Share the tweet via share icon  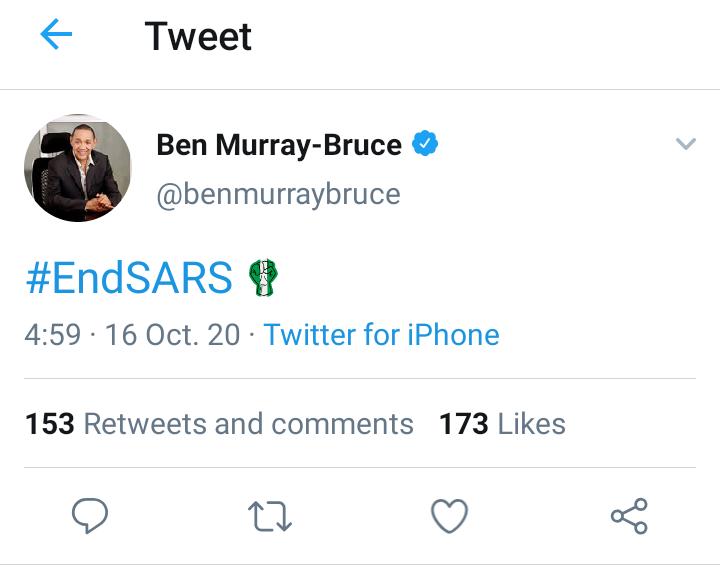tap(629, 516)
